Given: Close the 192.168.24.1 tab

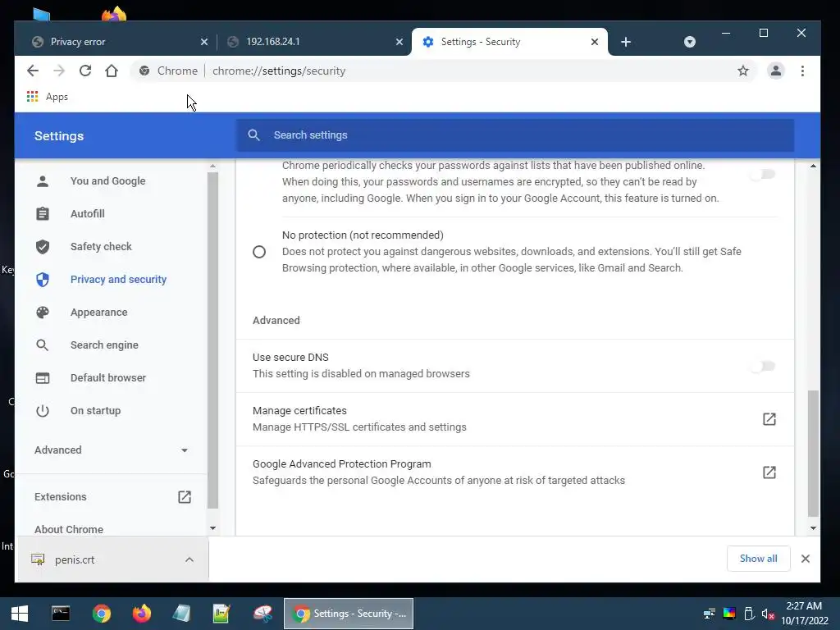Looking at the screenshot, I should tap(399, 42).
